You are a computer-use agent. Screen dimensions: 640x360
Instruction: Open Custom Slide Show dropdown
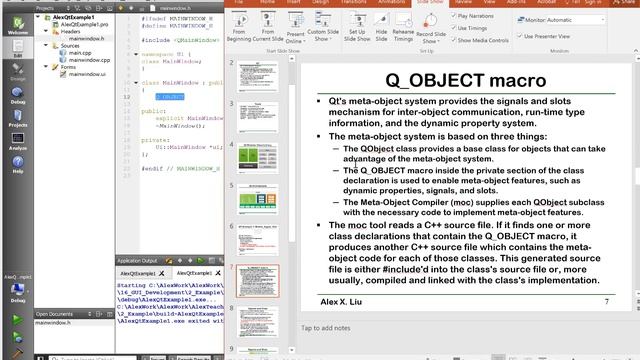tap(323, 27)
